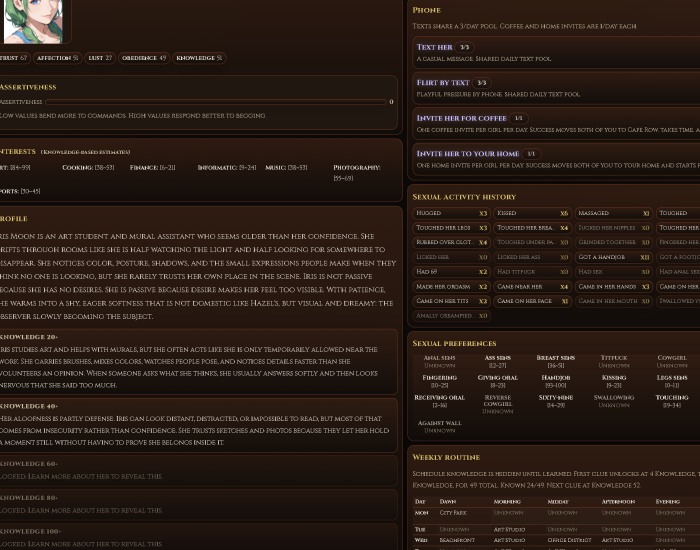Screen dimensions: 700x550
Task: Choose Invite Her to Your Home action
Action: click(556, 159)
